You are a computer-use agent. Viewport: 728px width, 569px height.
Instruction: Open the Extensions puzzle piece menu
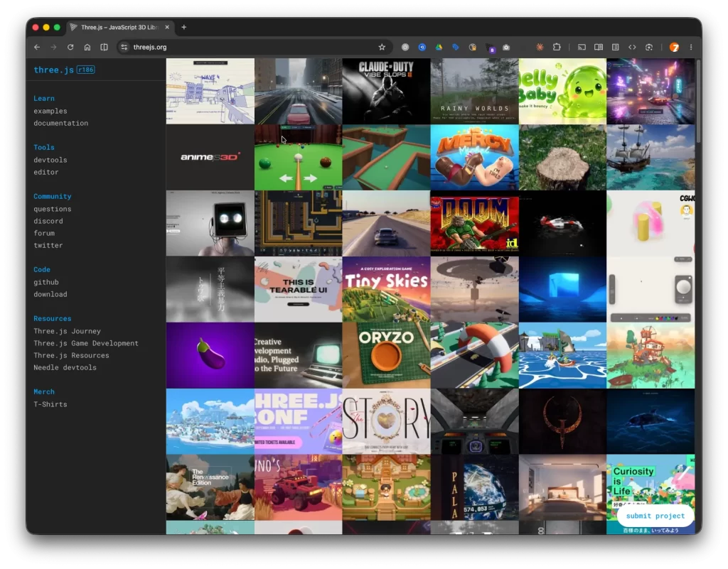[x=557, y=47]
